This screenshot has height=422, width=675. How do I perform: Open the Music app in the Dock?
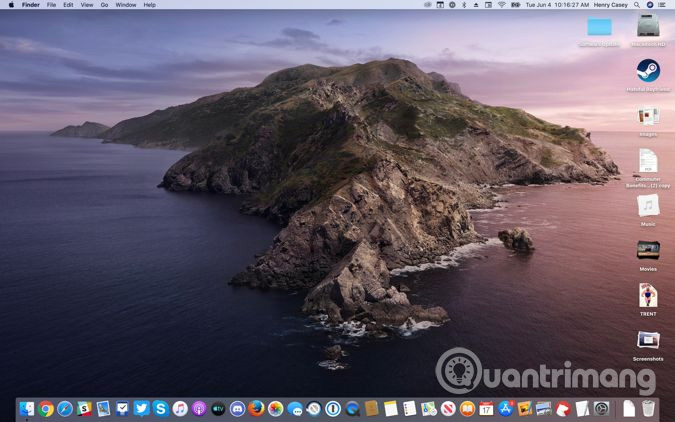(x=180, y=408)
